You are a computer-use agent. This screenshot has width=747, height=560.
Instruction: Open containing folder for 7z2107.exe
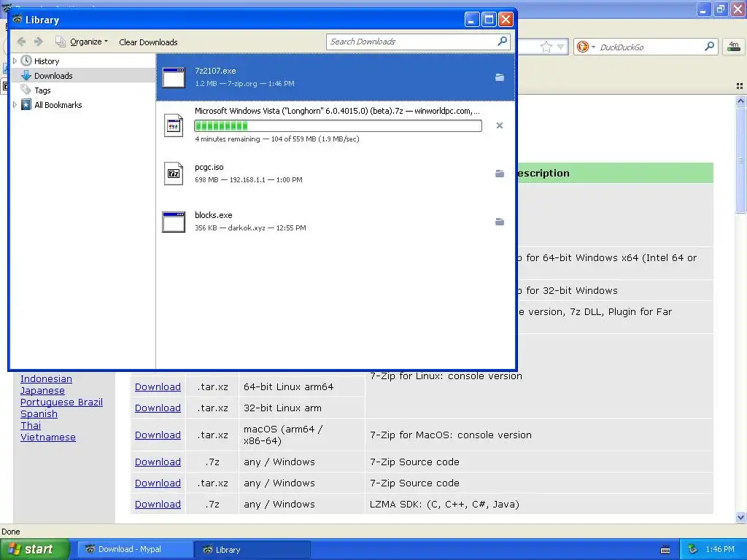tap(499, 77)
